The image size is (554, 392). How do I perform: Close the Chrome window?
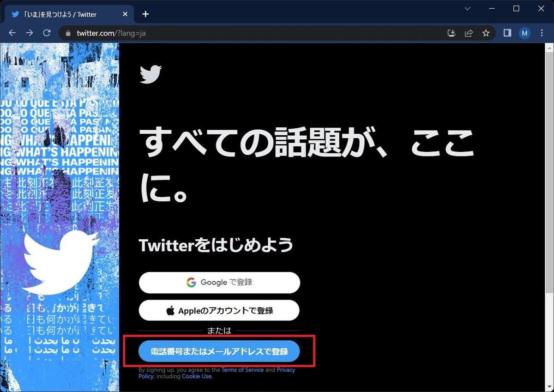[x=541, y=9]
